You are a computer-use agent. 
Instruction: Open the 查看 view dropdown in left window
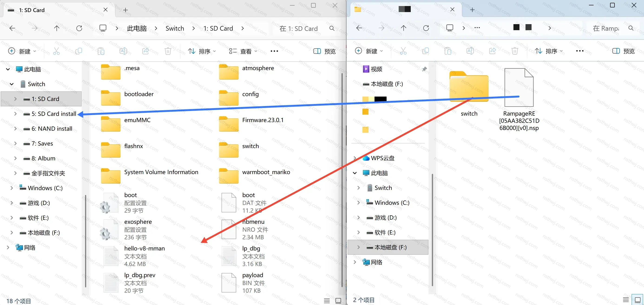243,51
